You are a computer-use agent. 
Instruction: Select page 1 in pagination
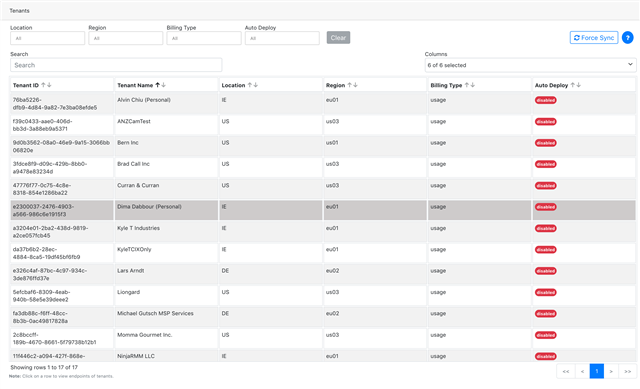point(597,371)
